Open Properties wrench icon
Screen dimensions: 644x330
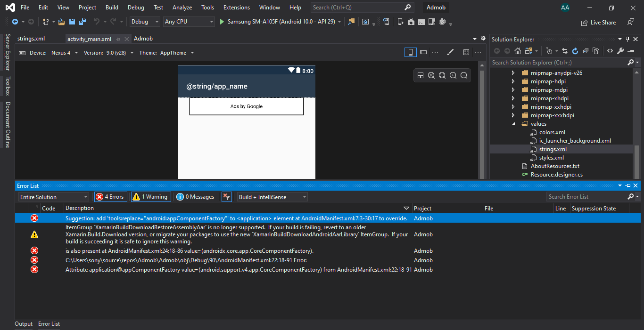(x=620, y=51)
